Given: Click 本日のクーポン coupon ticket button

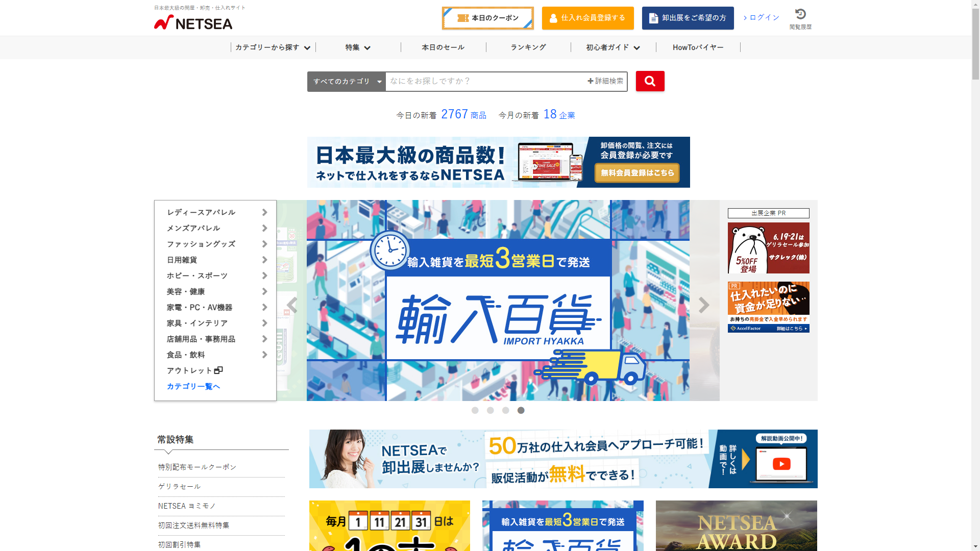Looking at the screenshot, I should coord(487,18).
